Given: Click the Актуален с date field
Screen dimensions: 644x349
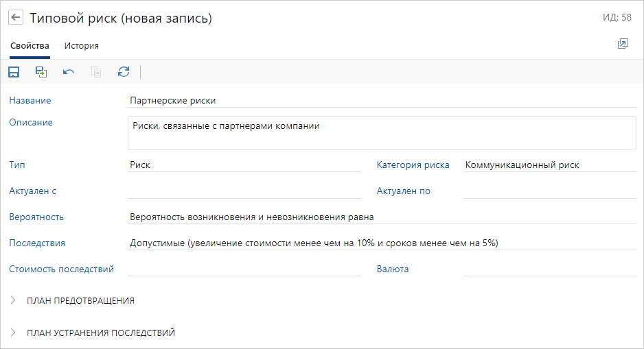Looking at the screenshot, I should pyautogui.click(x=244, y=191).
